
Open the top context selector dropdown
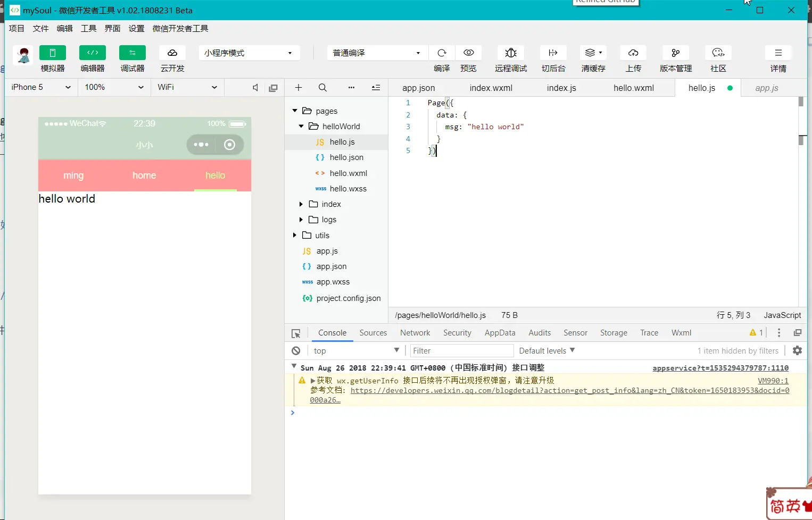click(356, 350)
